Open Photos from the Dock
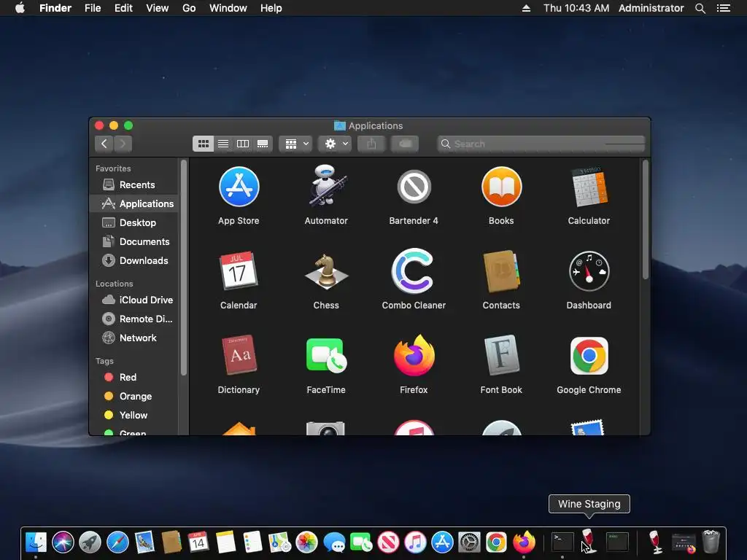The image size is (747, 560). (307, 542)
